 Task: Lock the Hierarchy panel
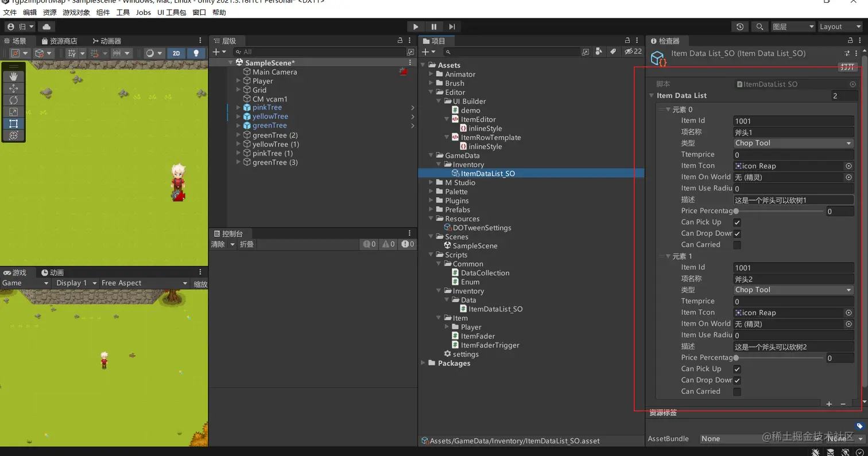click(400, 41)
